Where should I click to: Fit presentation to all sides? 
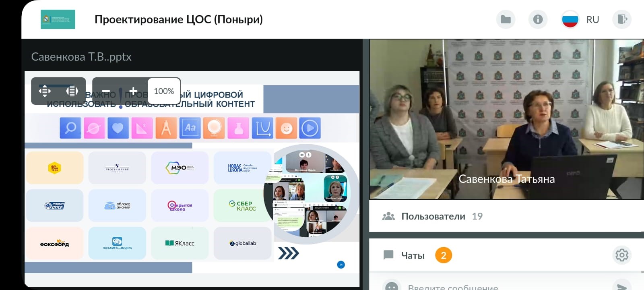(45, 91)
